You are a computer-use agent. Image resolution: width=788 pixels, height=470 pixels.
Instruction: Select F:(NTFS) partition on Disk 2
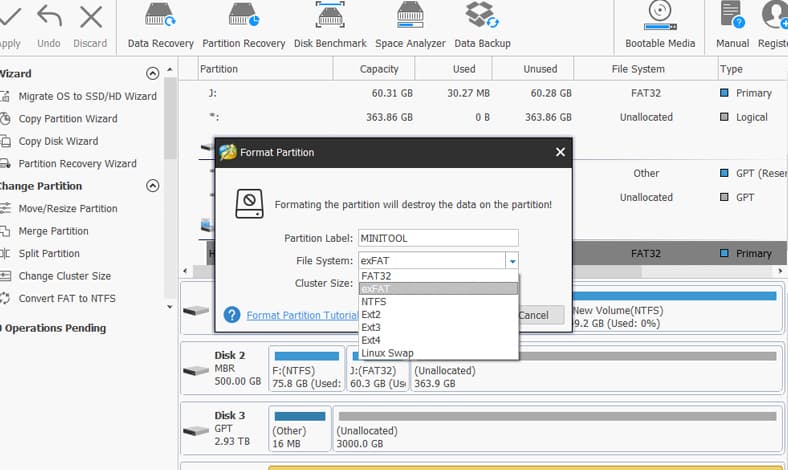pos(307,368)
